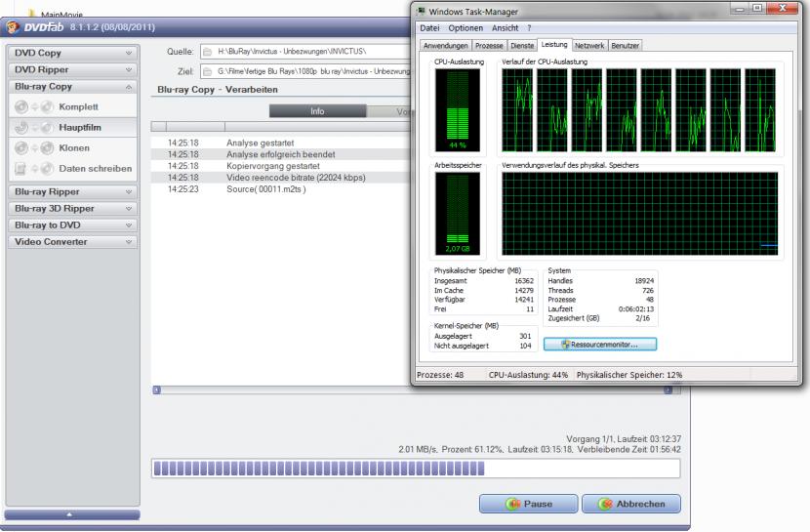This screenshot has height=532, width=810.
Task: Open folder icon next to Ziel path
Action: point(207,72)
